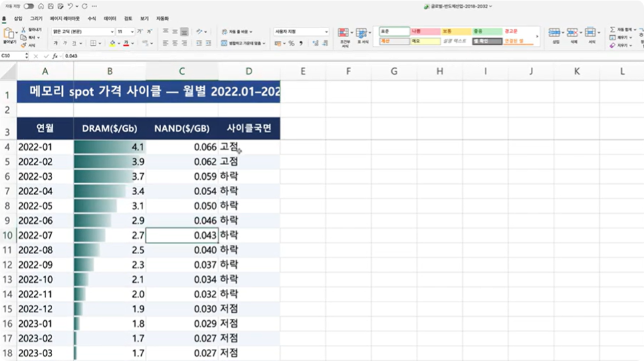Click the increase decimal icon
The image size is (644, 361).
pos(316,43)
